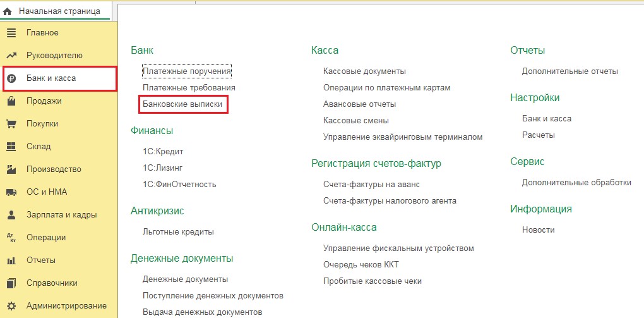Open Дополнительные отчеты
Screen dimensions: 644x318
click(x=570, y=71)
